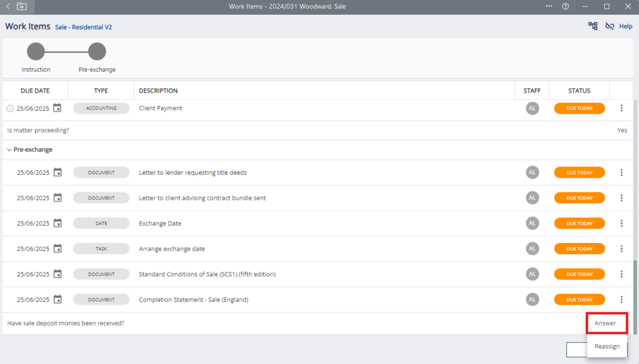Click info icon beside Client Payment date

tap(10, 108)
